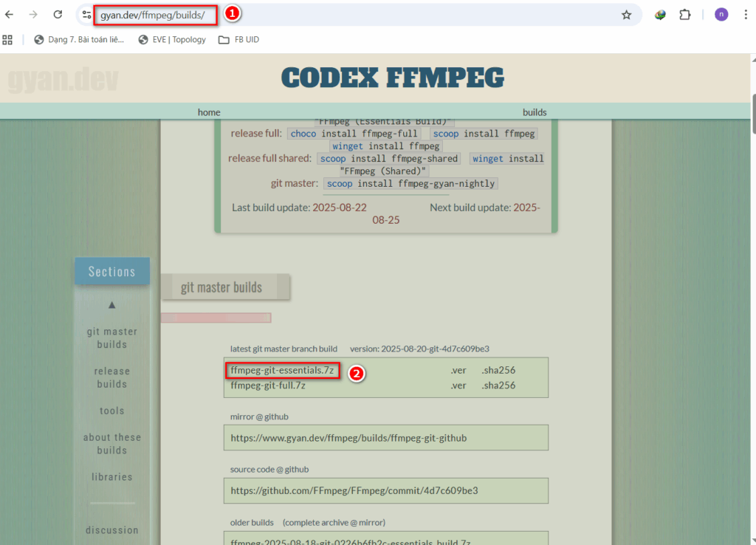Viewport: 756px width, 545px height.
Task: Click winget link for install ffmpeg
Action: [x=348, y=146]
